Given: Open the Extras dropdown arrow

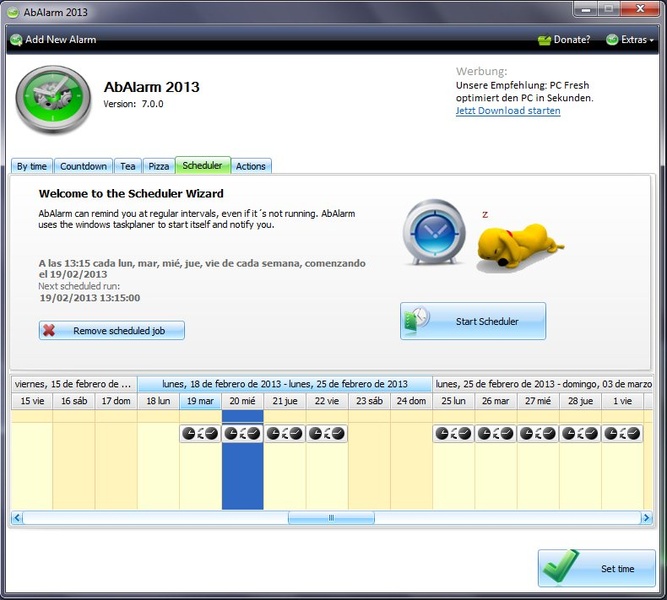Looking at the screenshot, I should (x=651, y=40).
